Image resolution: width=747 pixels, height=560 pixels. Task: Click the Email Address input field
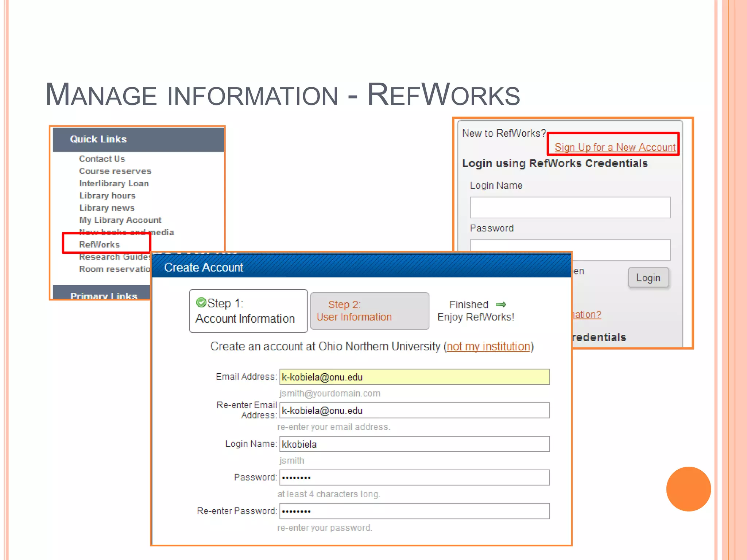pyautogui.click(x=414, y=377)
